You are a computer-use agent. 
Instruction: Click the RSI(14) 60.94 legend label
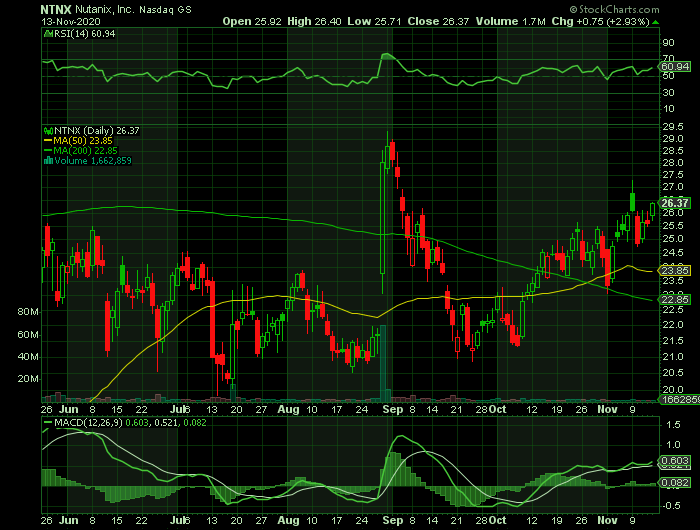[84, 34]
